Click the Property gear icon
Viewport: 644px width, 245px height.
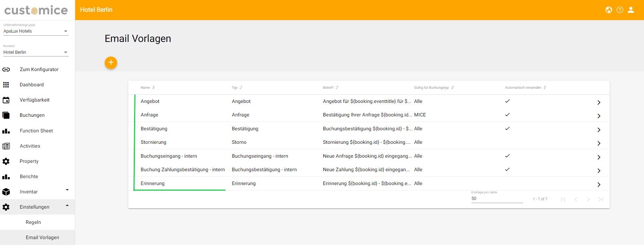point(6,161)
